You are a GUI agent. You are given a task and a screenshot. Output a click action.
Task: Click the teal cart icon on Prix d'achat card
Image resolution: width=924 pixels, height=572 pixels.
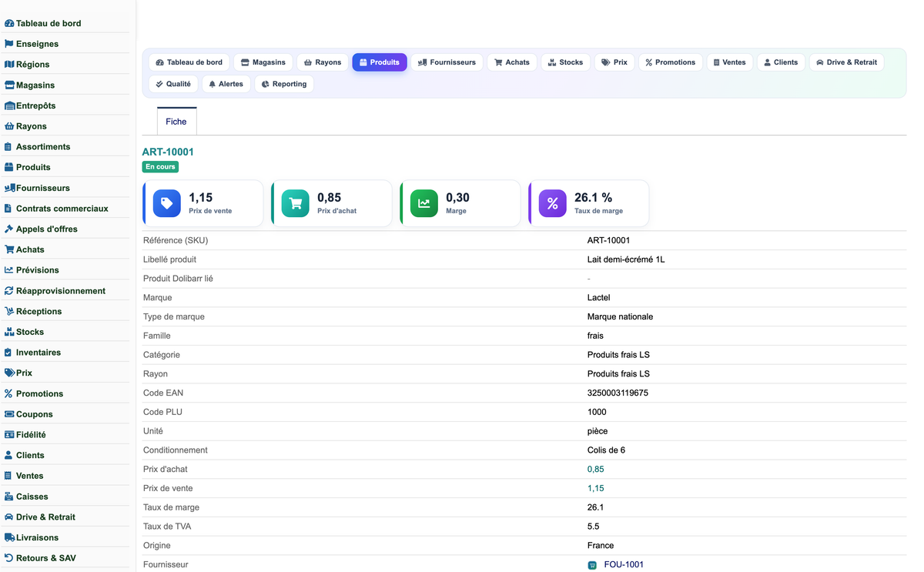click(x=296, y=203)
